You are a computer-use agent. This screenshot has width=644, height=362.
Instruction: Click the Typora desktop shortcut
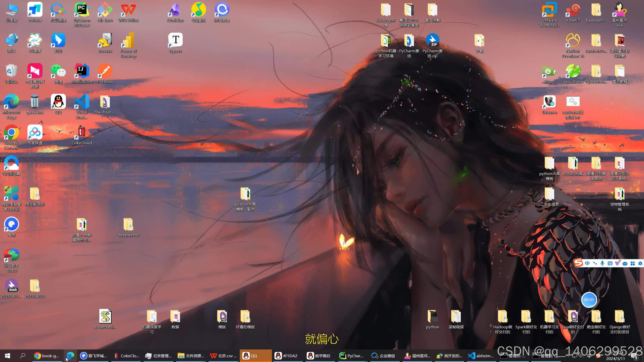coord(175,43)
